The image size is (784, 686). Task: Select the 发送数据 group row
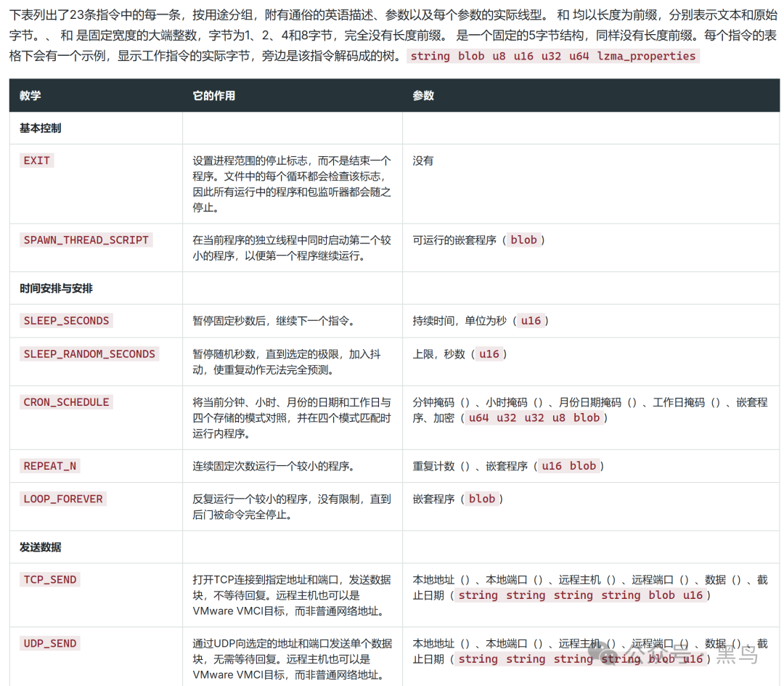click(394, 547)
